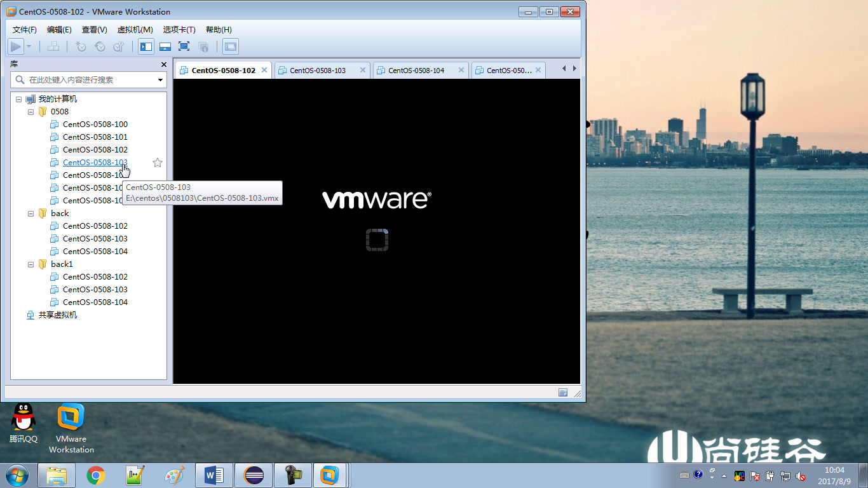Click the Send Ctrl+Alt+Del toolbar icon

point(53,46)
